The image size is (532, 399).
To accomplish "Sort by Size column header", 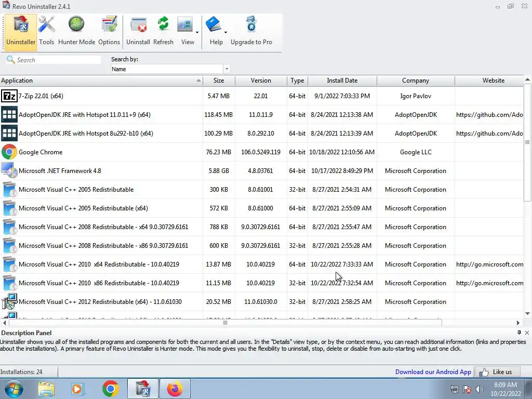I will (219, 81).
